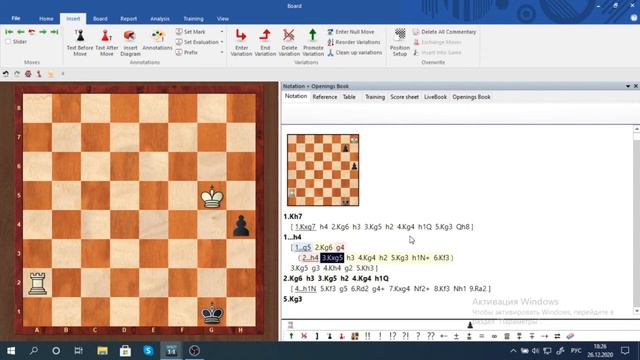Switch to the Training ribbon tab
Image resolution: width=640 pixels, height=360 pixels.
pos(193,19)
